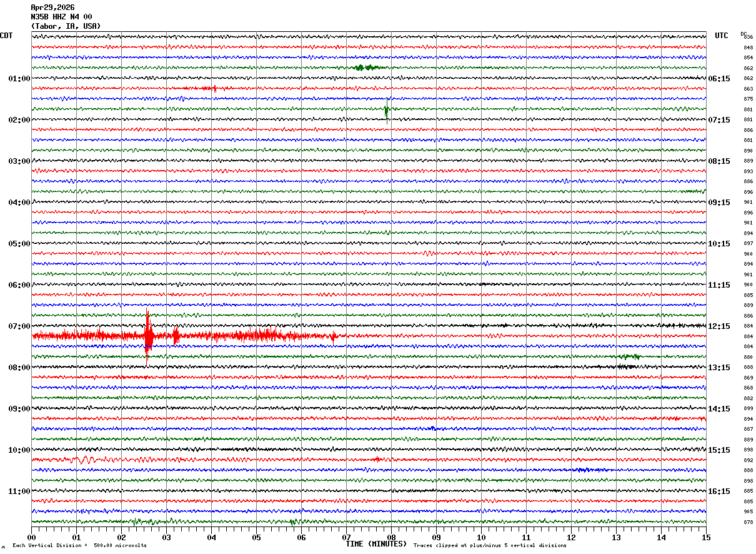Click the DC offset value 897

coord(748,243)
